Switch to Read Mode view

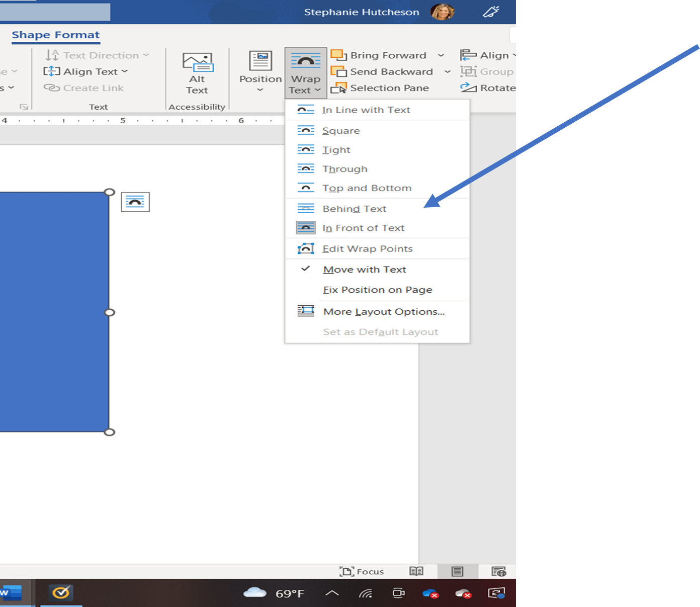pos(416,571)
